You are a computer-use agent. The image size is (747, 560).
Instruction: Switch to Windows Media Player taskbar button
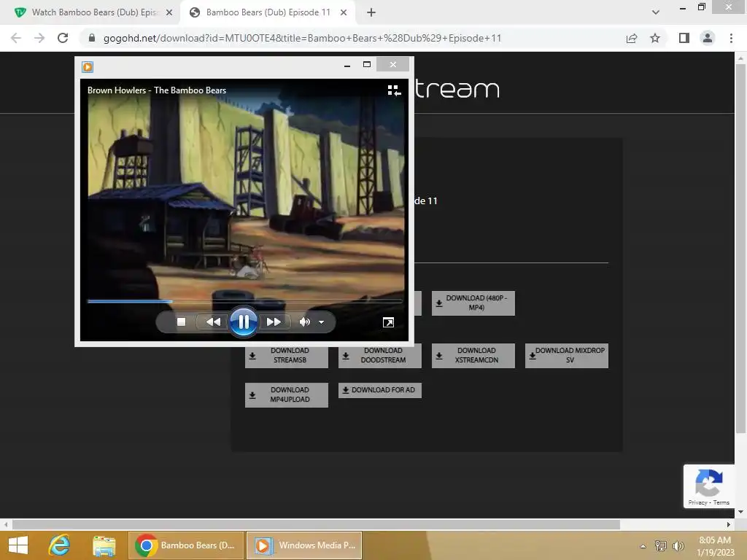pyautogui.click(x=304, y=545)
